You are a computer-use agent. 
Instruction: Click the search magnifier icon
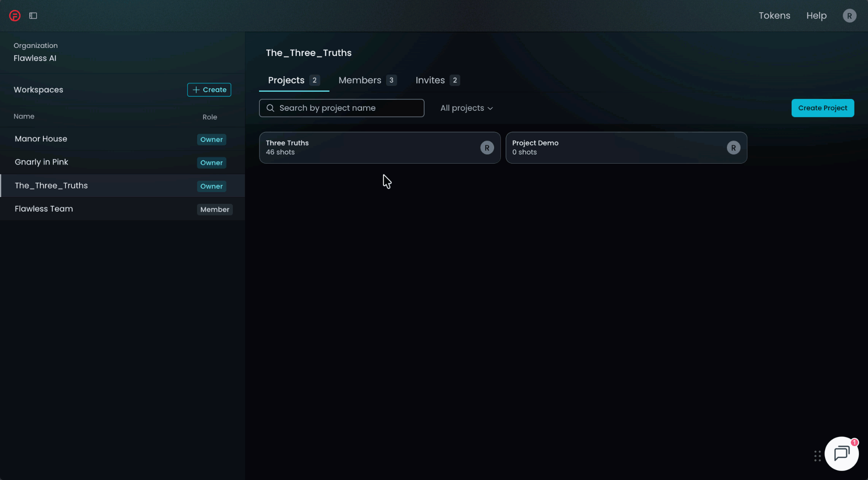coord(270,108)
